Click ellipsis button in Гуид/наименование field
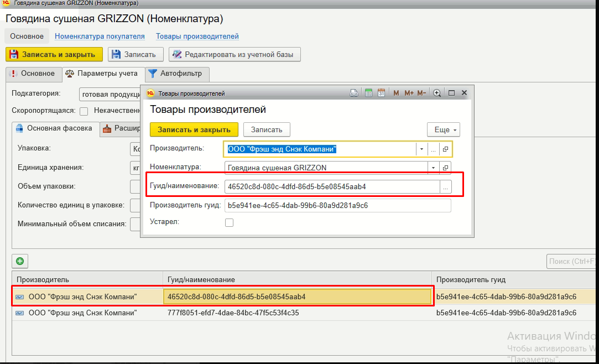The height and width of the screenshot is (364, 599). (x=445, y=186)
